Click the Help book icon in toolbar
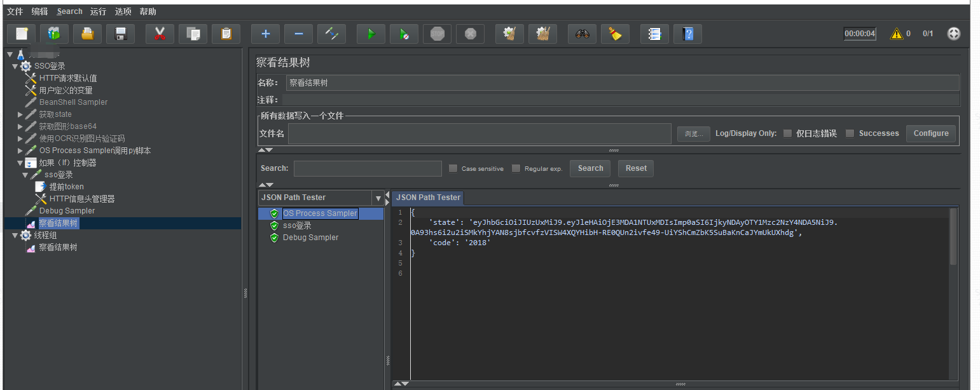Image resolution: width=980 pixels, height=390 pixels. click(687, 34)
